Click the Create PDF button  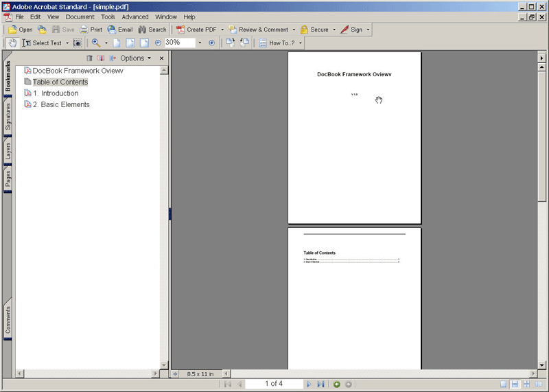pyautogui.click(x=196, y=30)
